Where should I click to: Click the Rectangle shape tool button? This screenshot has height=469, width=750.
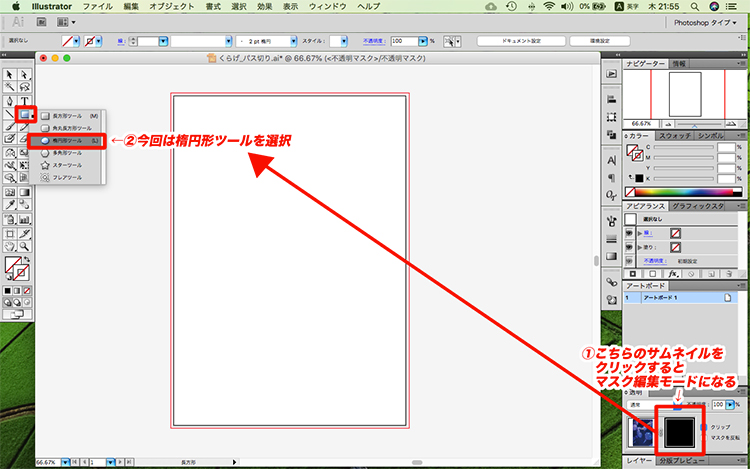24,115
